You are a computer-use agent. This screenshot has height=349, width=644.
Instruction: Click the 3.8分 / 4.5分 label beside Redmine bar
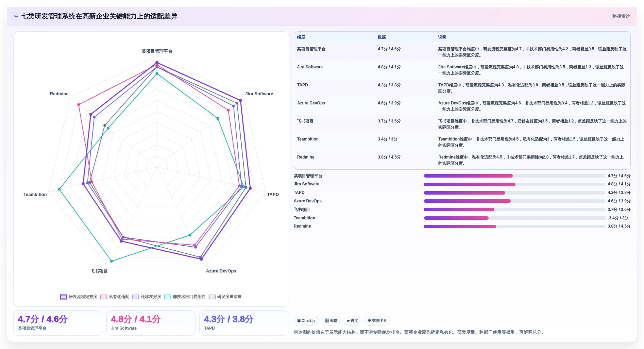[x=619, y=226]
